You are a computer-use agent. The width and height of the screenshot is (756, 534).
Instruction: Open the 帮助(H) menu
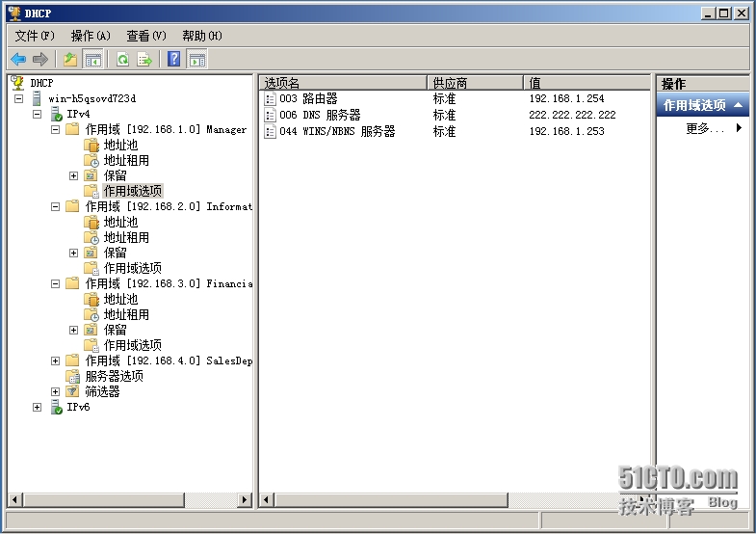(202, 36)
